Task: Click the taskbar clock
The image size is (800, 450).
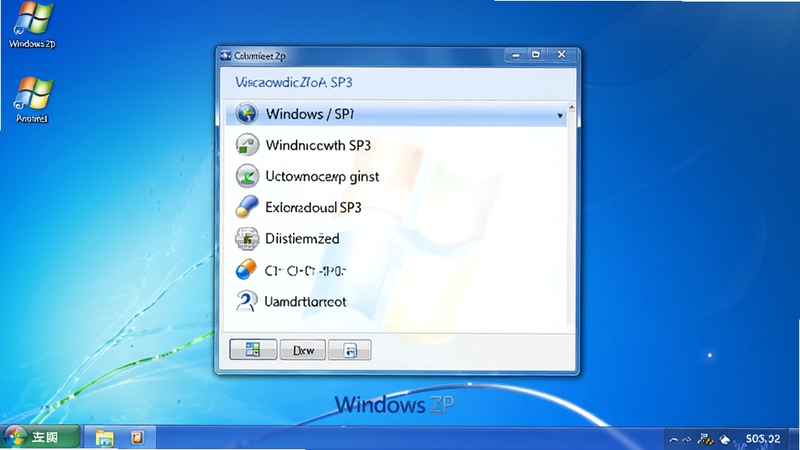Action: (x=762, y=439)
